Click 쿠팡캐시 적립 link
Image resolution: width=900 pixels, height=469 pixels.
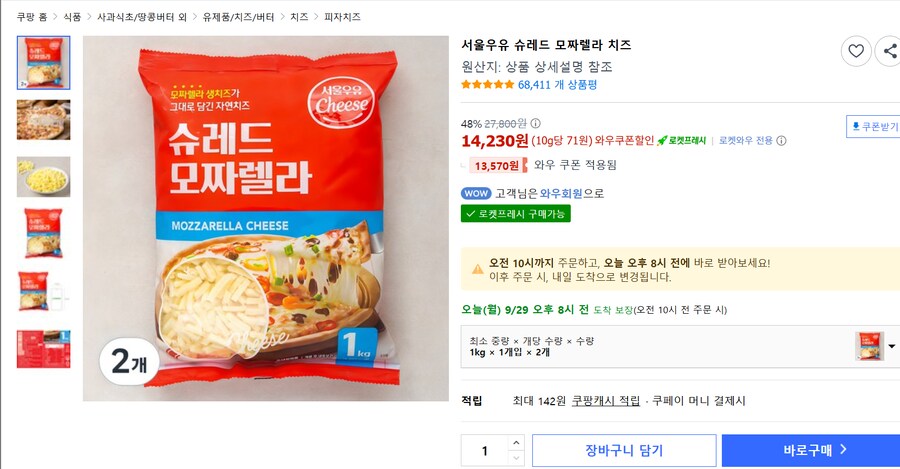pos(606,401)
